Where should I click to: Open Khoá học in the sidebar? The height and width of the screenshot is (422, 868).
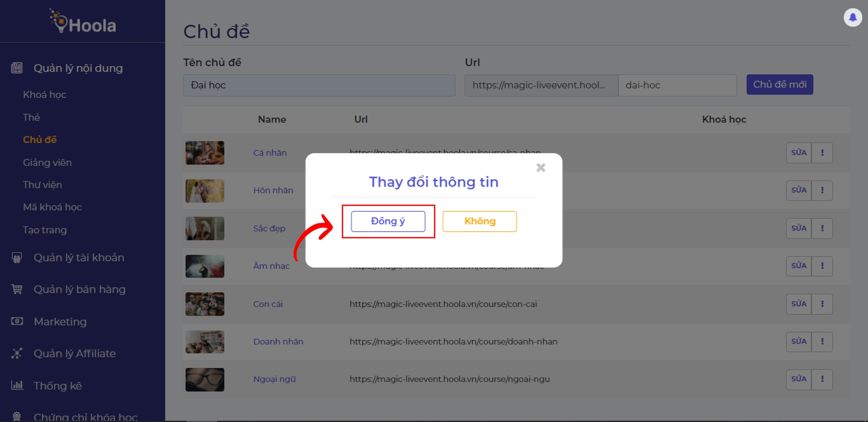(x=44, y=95)
